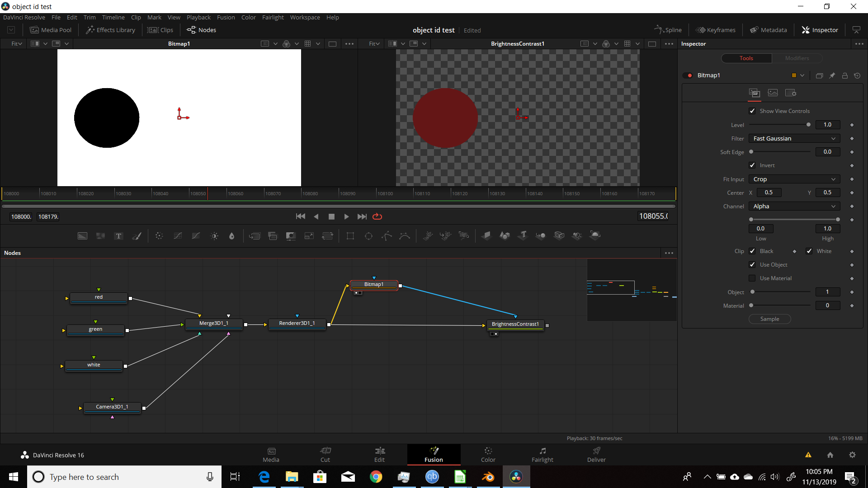868x488 pixels.
Task: Add a Paint tool from the toolbar
Action: coord(137,236)
